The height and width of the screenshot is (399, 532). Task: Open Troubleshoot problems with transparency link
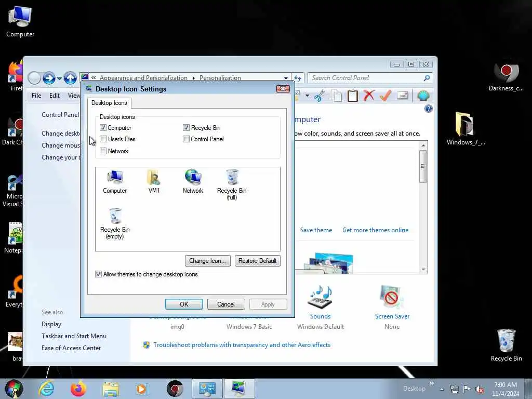pos(242,345)
